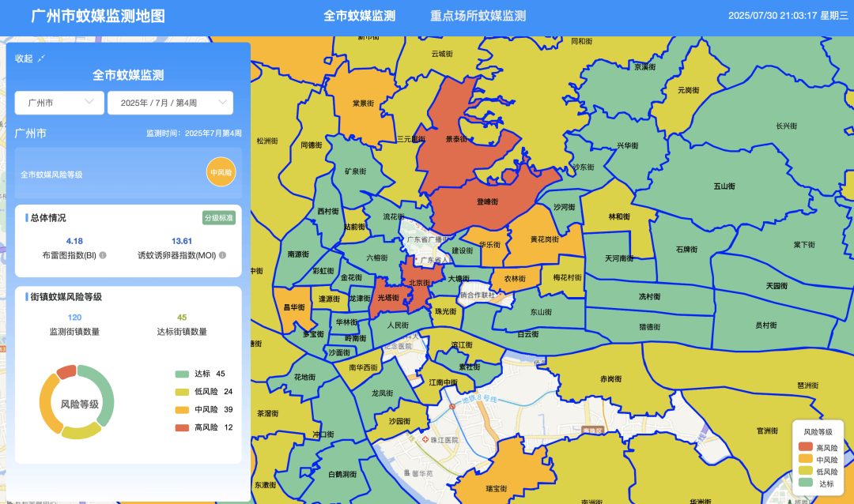Open the info icon next to 诱蚊诱卵器指数(MOI)
854x504 pixels.
(x=222, y=254)
